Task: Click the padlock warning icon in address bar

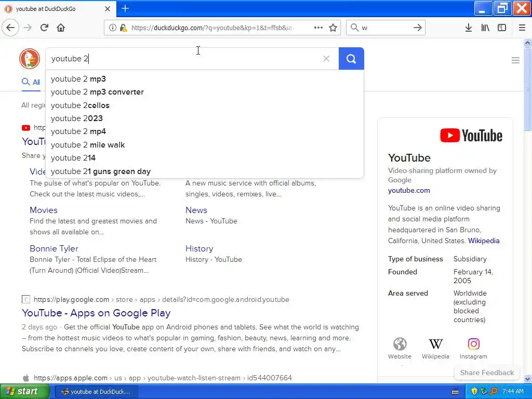Action: [124, 28]
